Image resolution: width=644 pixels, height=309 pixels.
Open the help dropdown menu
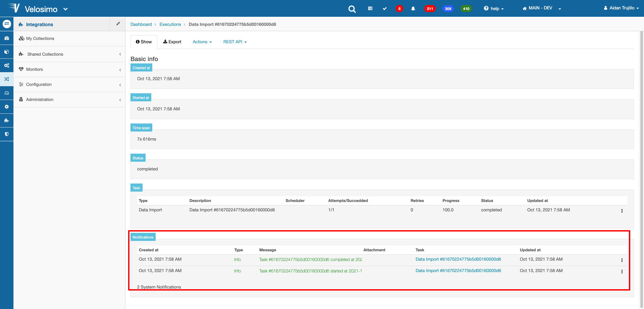pyautogui.click(x=494, y=8)
